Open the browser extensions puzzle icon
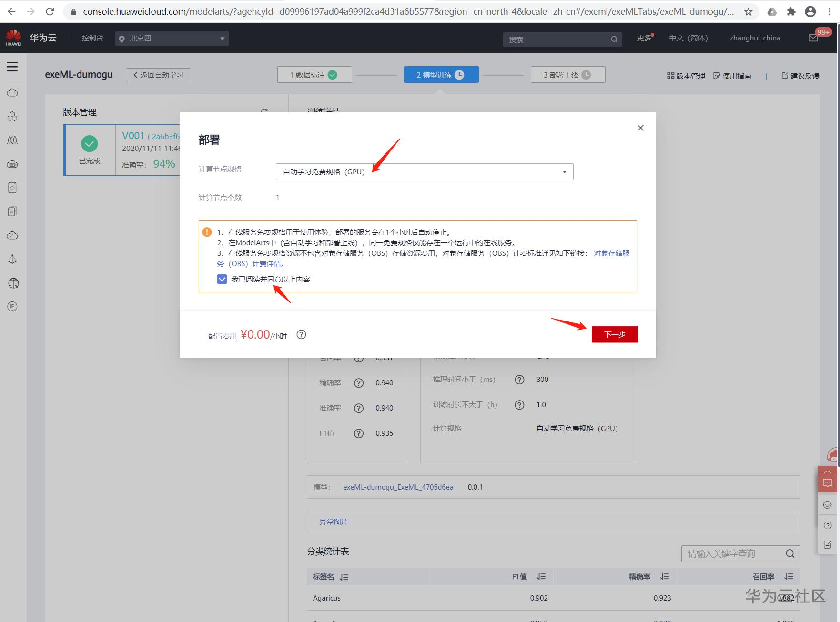 coord(791,11)
